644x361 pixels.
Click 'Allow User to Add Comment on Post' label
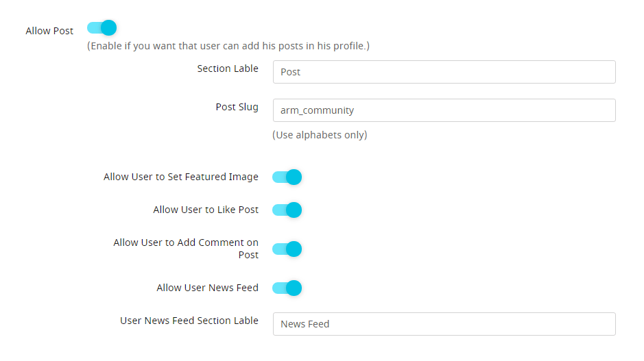186,249
